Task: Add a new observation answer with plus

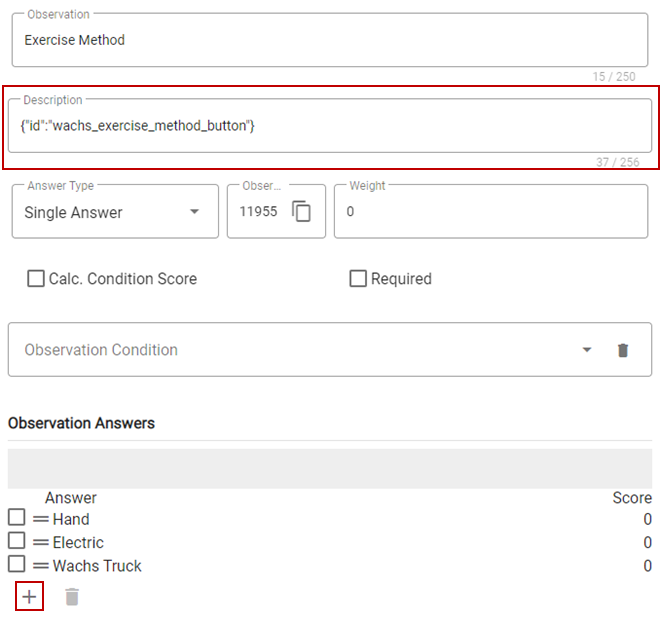Action: [29, 596]
